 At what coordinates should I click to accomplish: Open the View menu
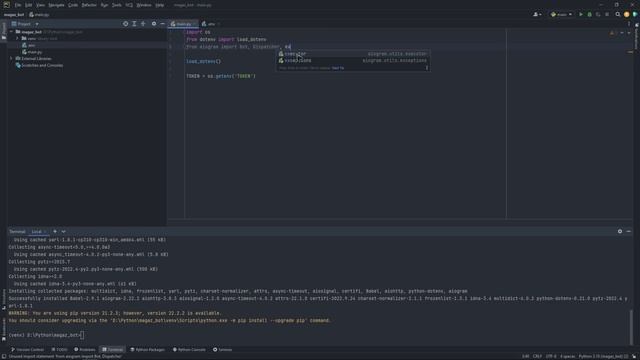tap(40, 5)
